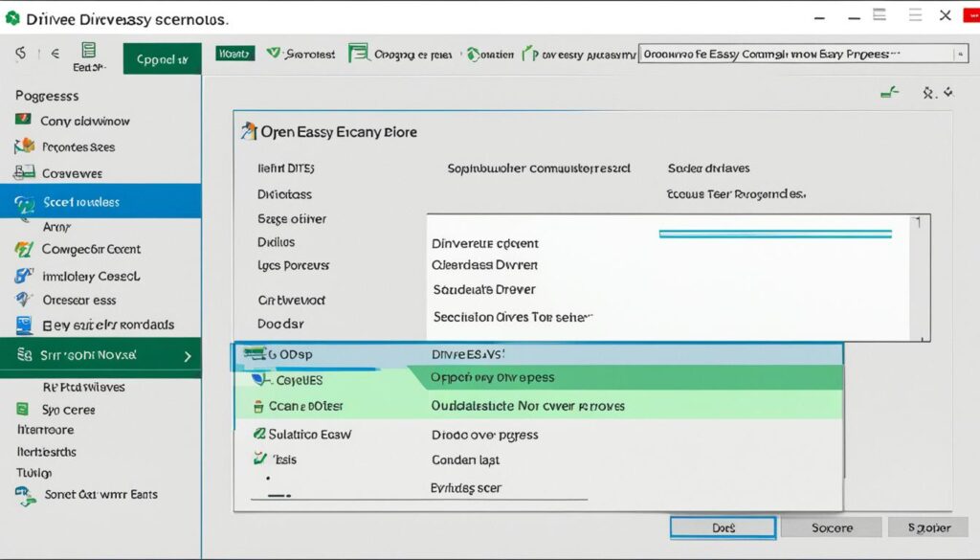Select 'Arny' in the sidebar
The width and height of the screenshot is (980, 560).
56,227
